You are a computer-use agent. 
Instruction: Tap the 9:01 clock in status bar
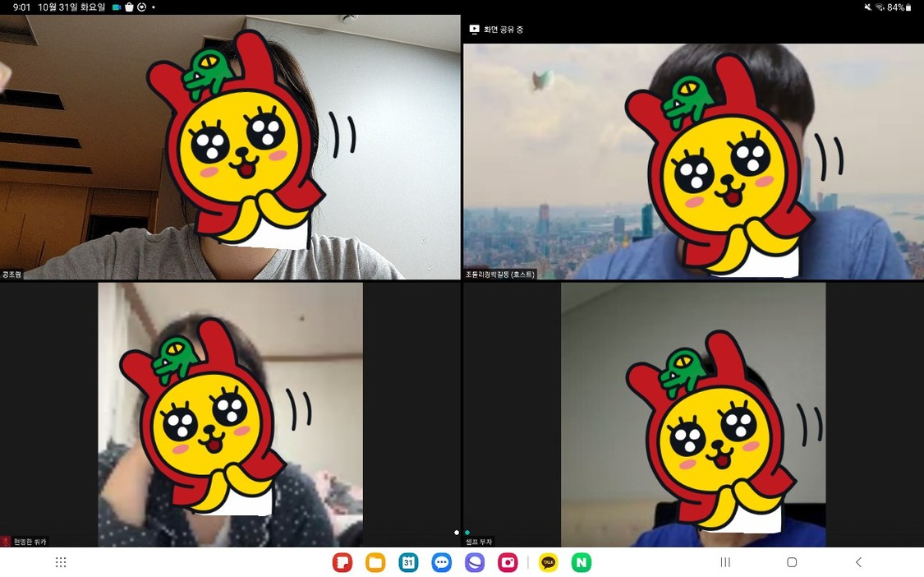(x=21, y=7)
